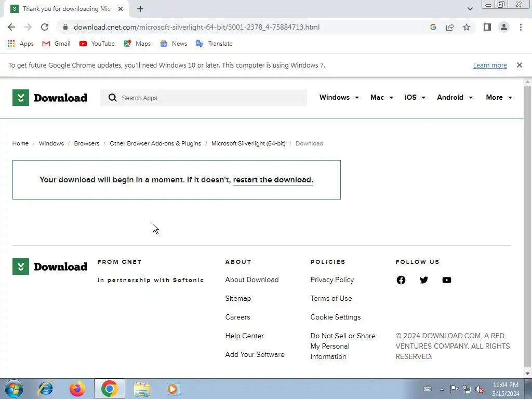Viewport: 532px width, 399px height.
Task: Visit the Facebook follow icon
Action: tap(401, 280)
